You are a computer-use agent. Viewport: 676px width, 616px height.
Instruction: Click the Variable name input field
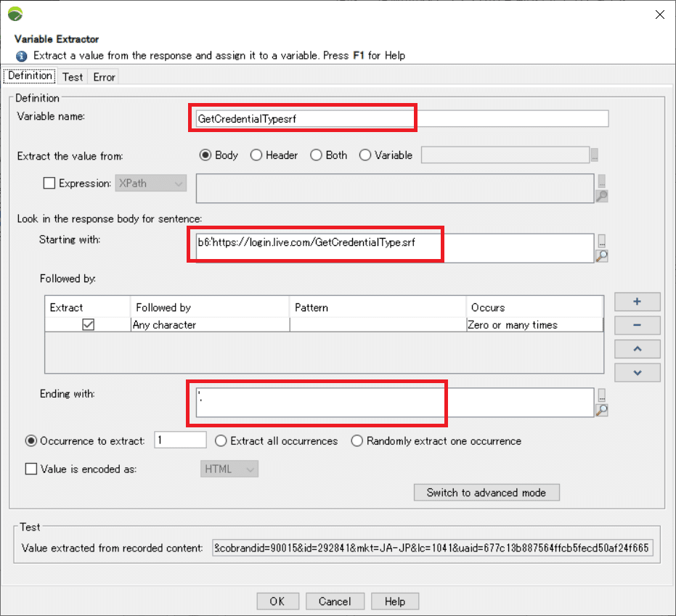coord(402,118)
